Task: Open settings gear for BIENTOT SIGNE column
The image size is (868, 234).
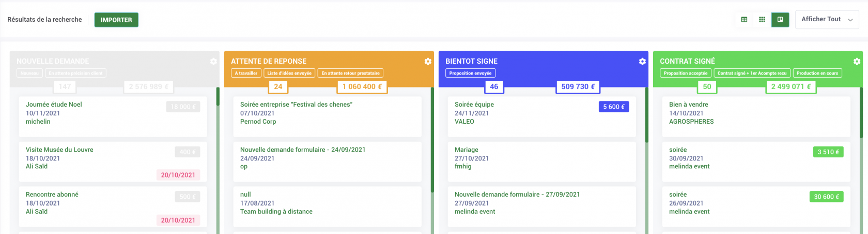Action: pos(642,62)
